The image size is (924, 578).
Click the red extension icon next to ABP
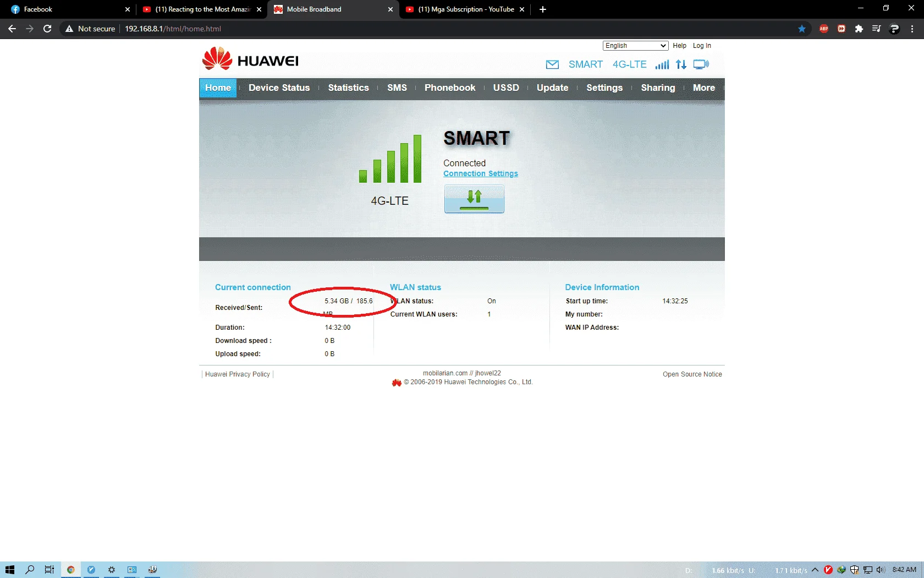click(842, 29)
